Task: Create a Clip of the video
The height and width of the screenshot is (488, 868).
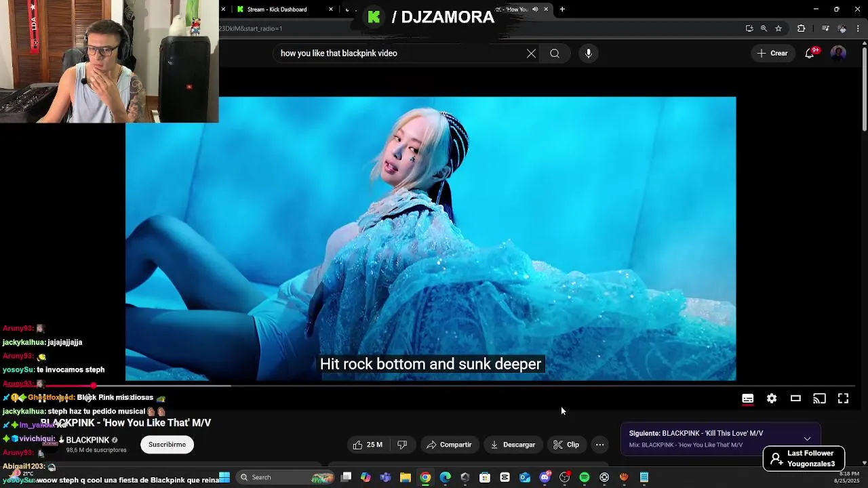Action: (x=566, y=445)
